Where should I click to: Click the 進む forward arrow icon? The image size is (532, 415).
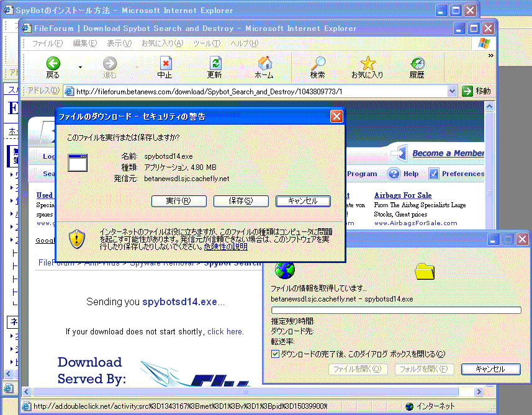tap(110, 63)
